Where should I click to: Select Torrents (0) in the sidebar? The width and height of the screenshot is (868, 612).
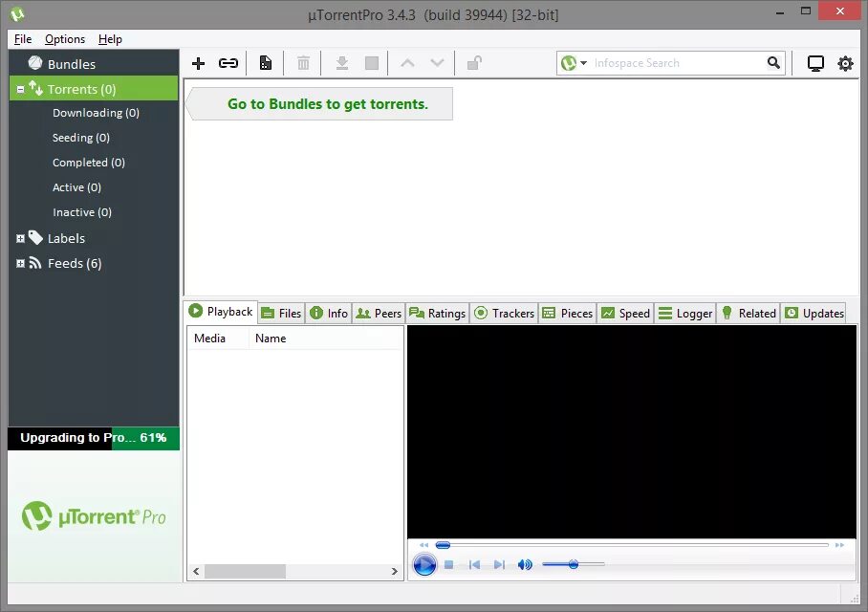click(x=94, y=89)
